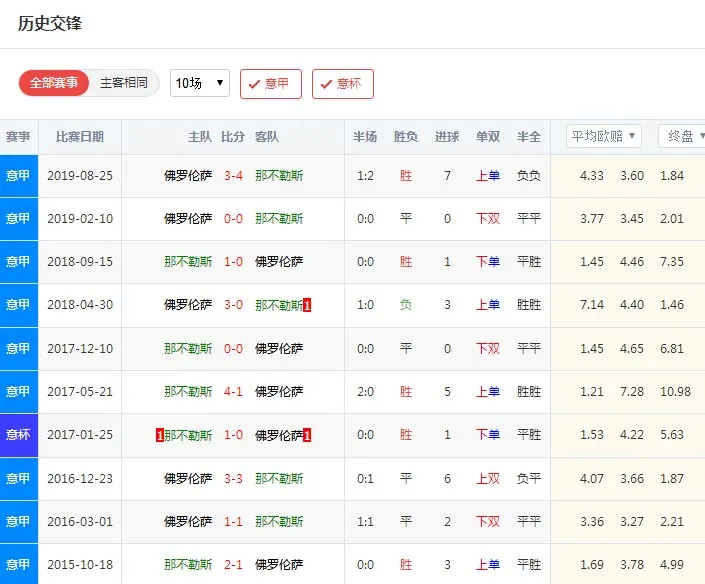Open the 2-1 score on 2015-10-18
Screen dimensions: 705x584
coord(233,565)
